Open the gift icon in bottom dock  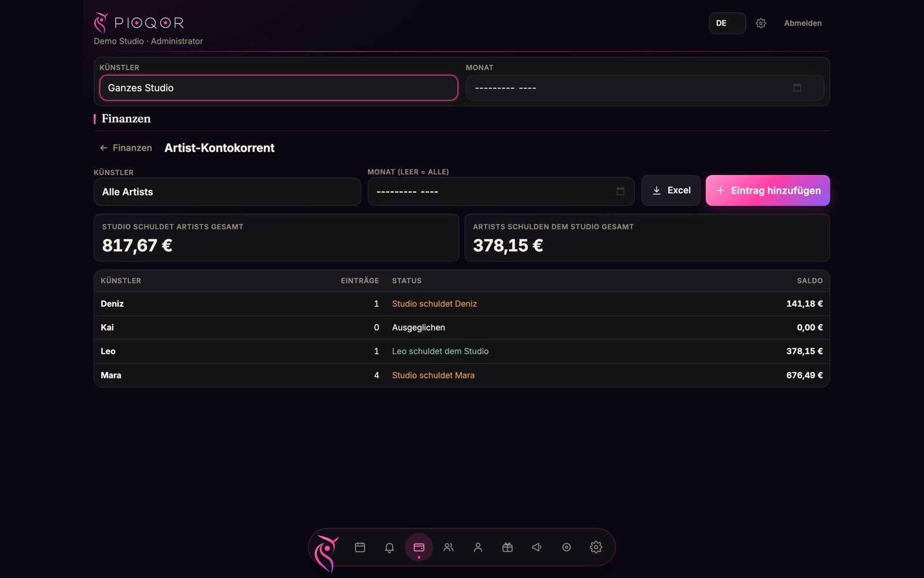(507, 547)
